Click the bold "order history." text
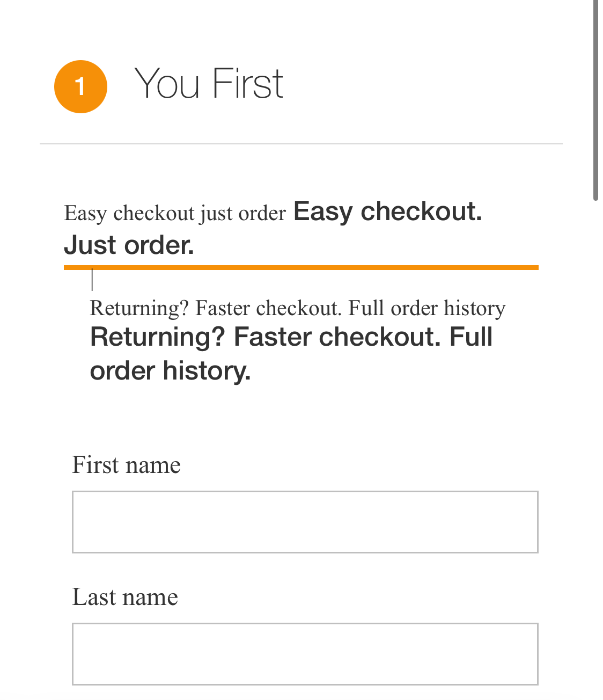603x700 pixels. 170,371
